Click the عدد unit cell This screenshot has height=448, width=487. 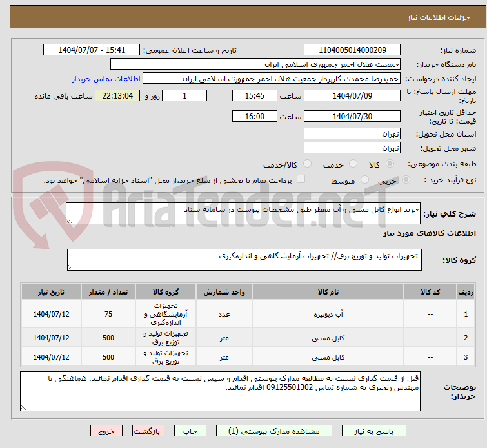click(x=224, y=314)
